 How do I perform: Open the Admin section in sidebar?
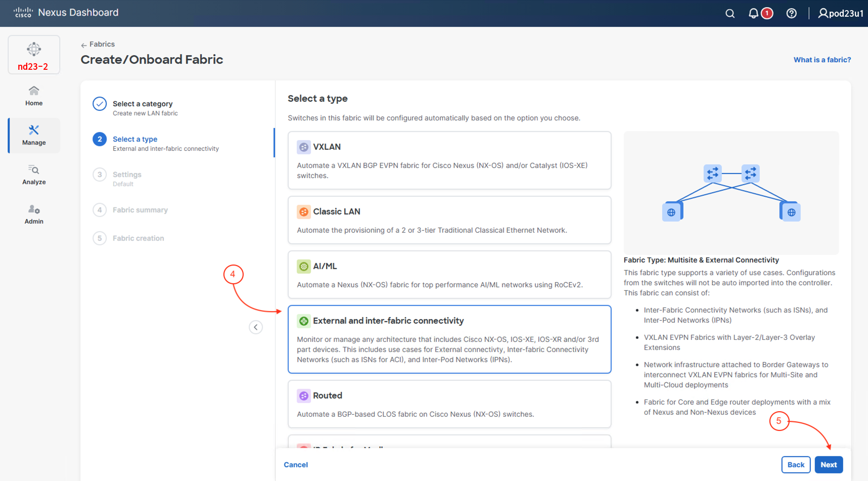click(x=34, y=214)
